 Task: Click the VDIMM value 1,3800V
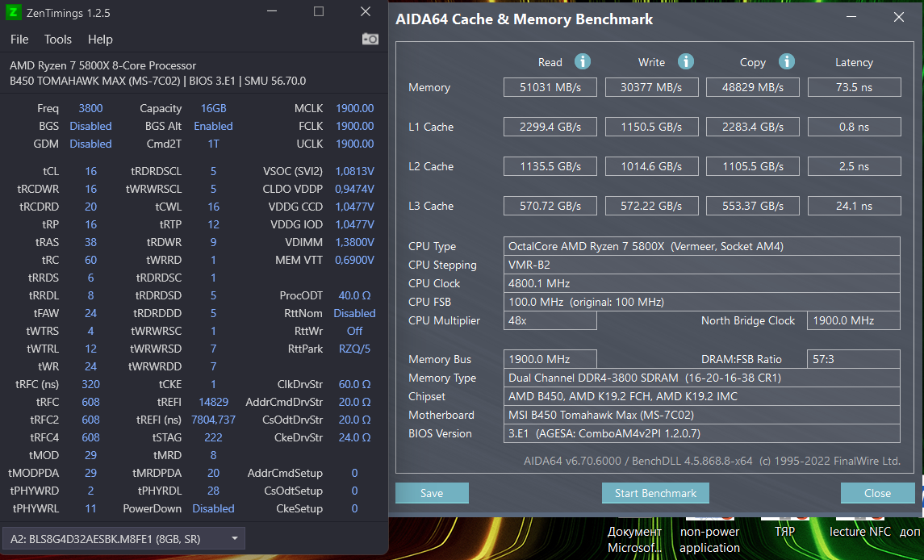[x=355, y=242]
